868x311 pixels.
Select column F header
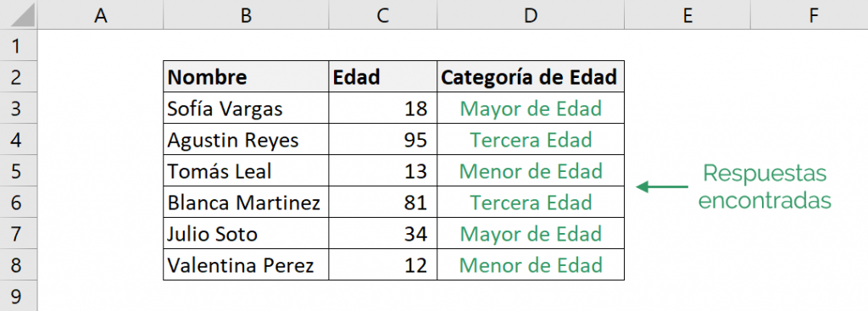pos(813,15)
